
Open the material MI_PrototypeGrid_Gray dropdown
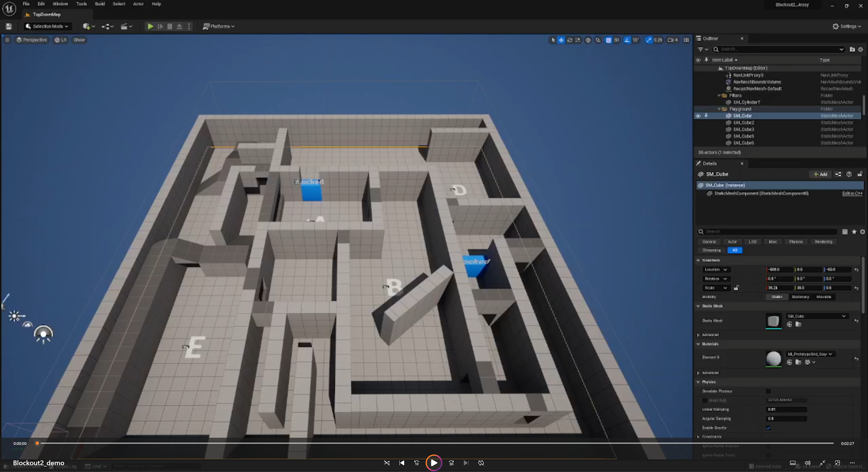click(x=810, y=354)
